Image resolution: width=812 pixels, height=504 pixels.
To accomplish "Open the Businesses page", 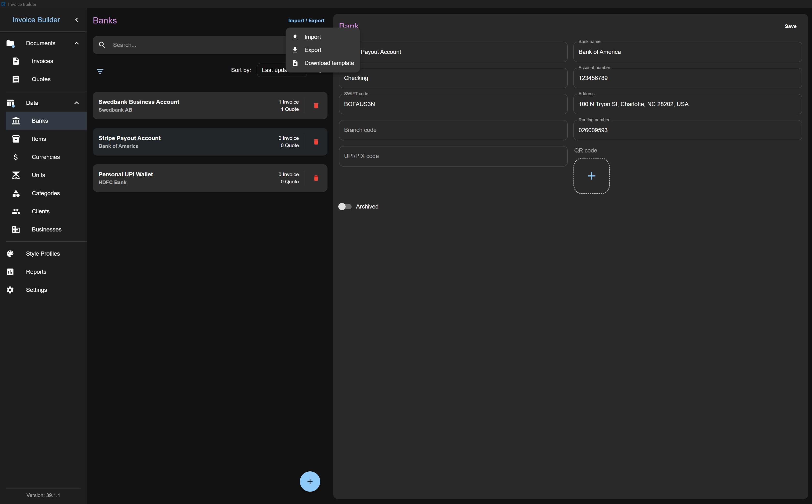I will [x=46, y=229].
